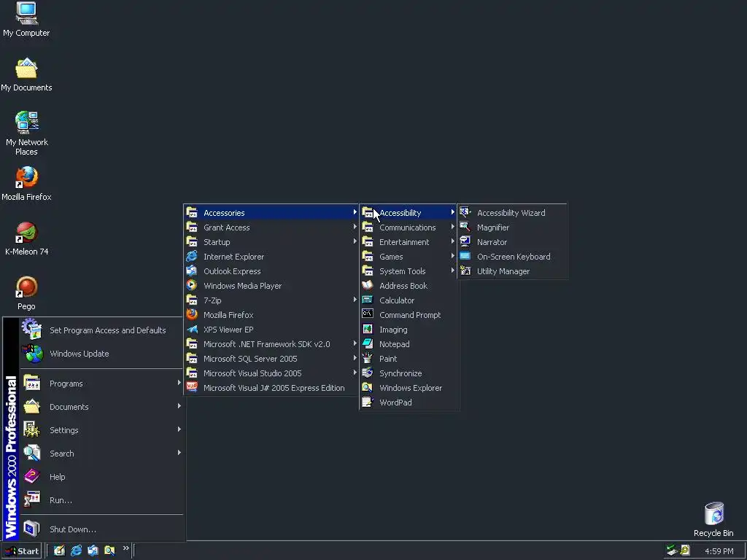747x560 pixels.
Task: Open the My Computer desktop icon
Action: tap(26, 20)
